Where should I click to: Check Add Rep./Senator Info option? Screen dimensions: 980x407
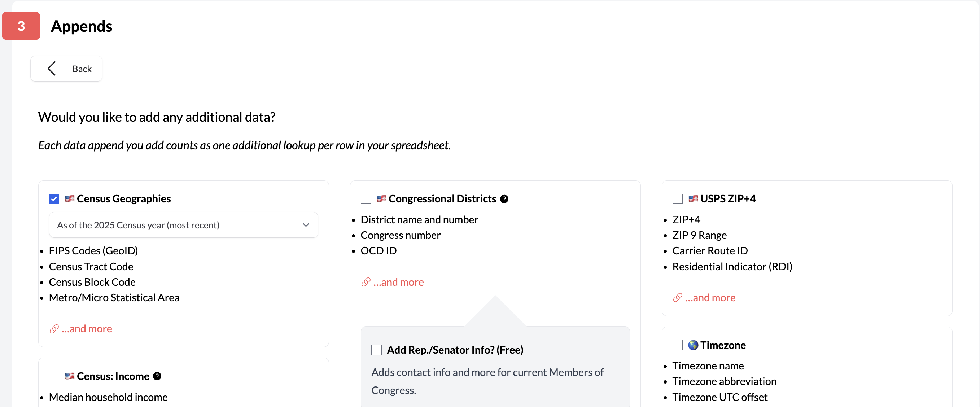pyautogui.click(x=376, y=349)
